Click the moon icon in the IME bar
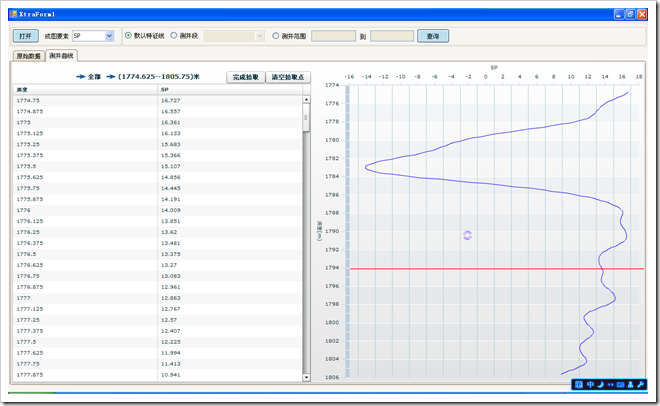This screenshot has height=406, width=660. pyautogui.click(x=600, y=385)
